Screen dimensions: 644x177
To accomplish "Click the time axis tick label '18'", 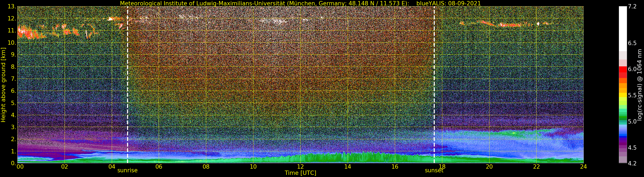I will 442,166.
